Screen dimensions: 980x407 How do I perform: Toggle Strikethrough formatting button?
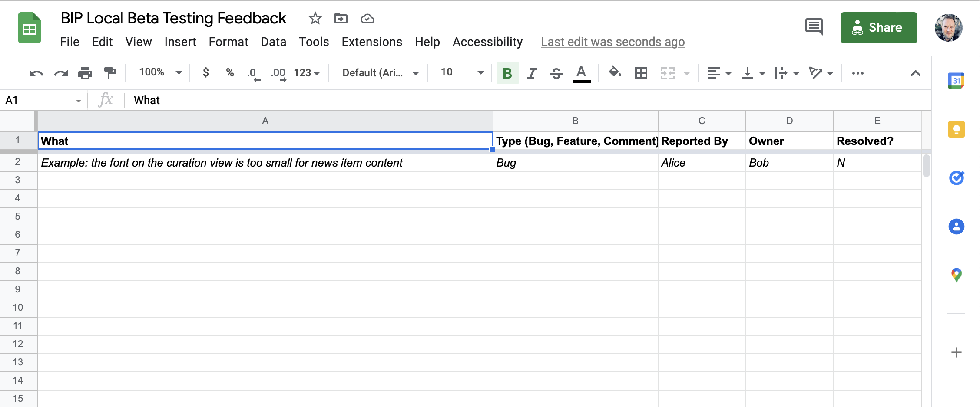point(556,73)
